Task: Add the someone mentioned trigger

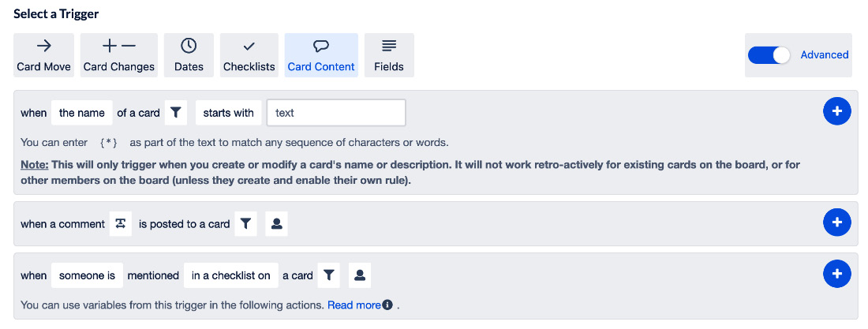Action: (837, 274)
